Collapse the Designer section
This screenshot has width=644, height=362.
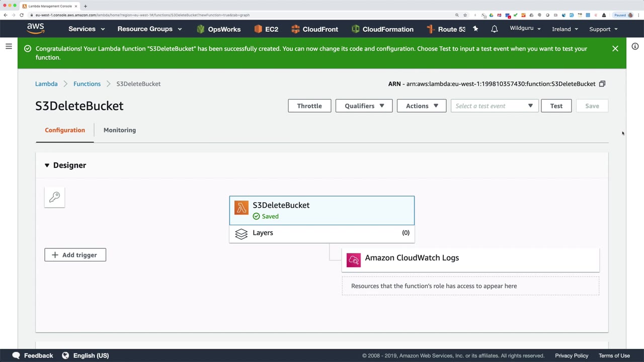coord(47,165)
